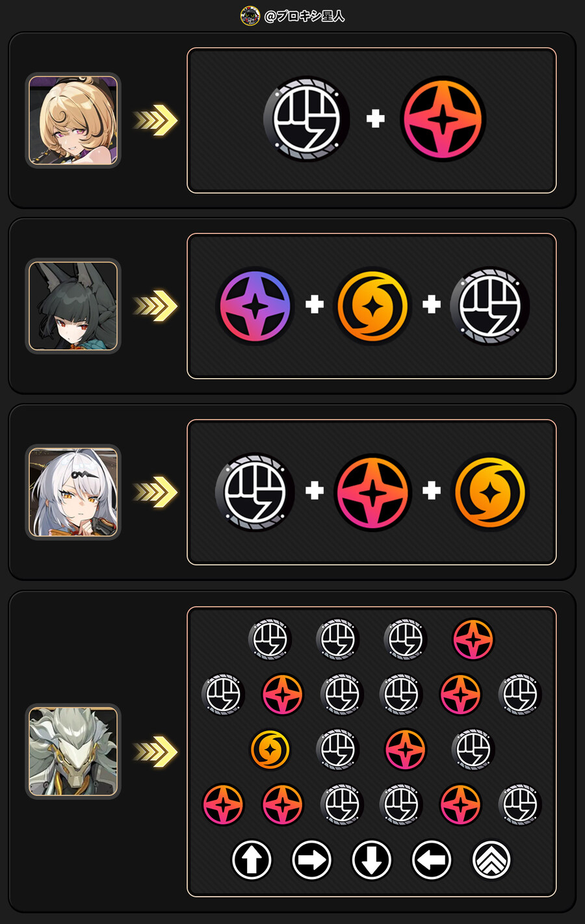Click the left arrow icon
Viewport: 585px width, 924px height.
[431, 860]
